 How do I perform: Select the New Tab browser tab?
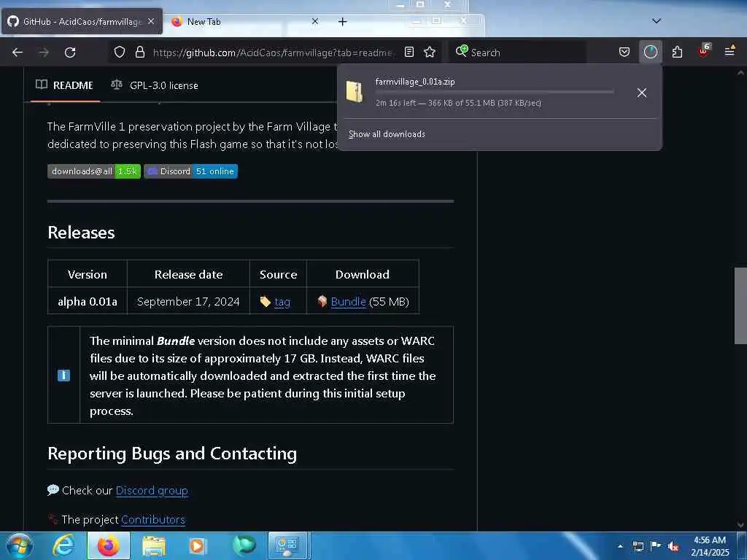click(x=243, y=21)
